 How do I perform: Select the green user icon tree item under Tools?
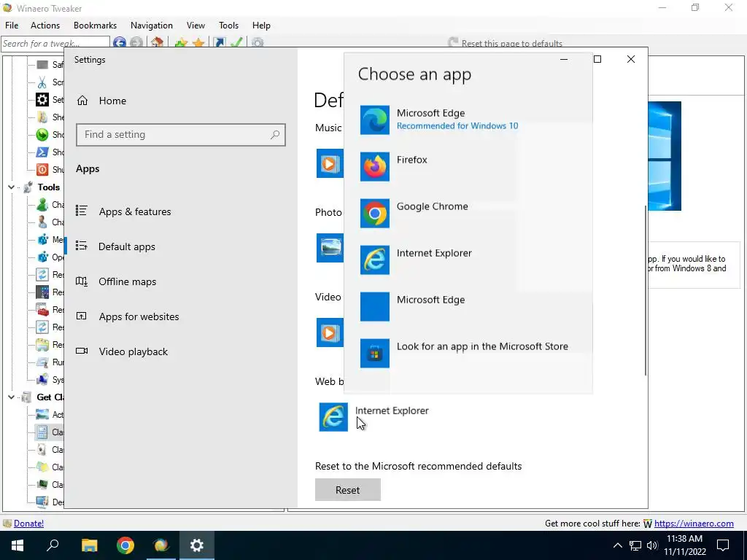[x=42, y=205]
